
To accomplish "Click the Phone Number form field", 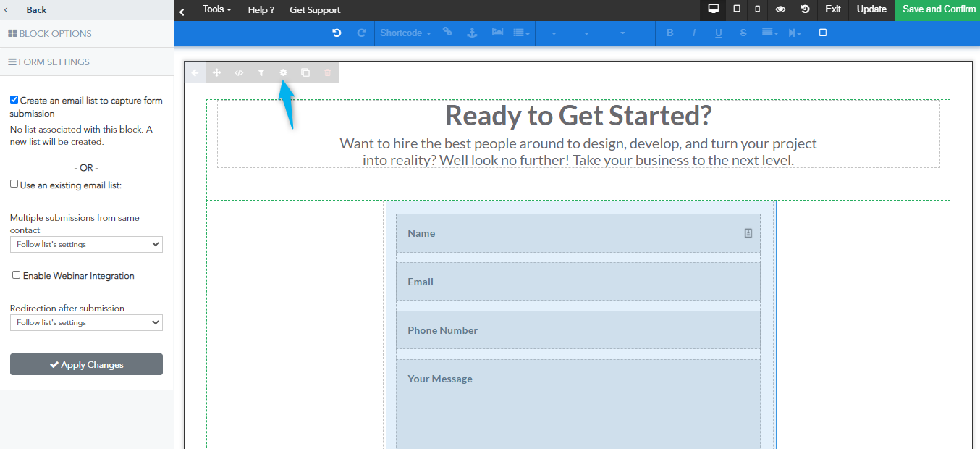I will tap(578, 330).
